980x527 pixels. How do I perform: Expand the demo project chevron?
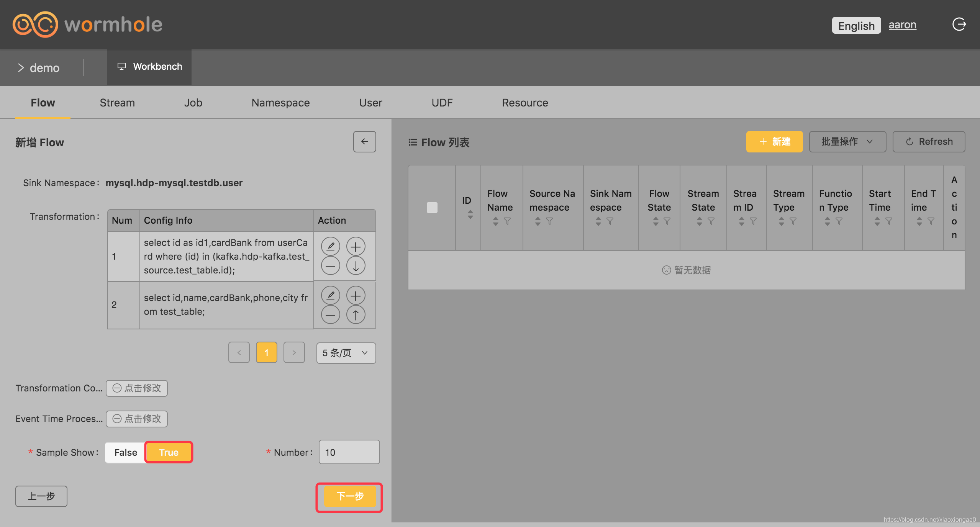click(x=21, y=68)
